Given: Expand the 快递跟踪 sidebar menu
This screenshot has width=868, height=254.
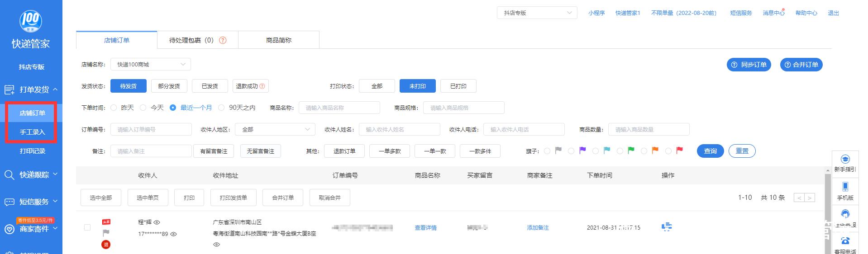Looking at the screenshot, I should [x=55, y=174].
